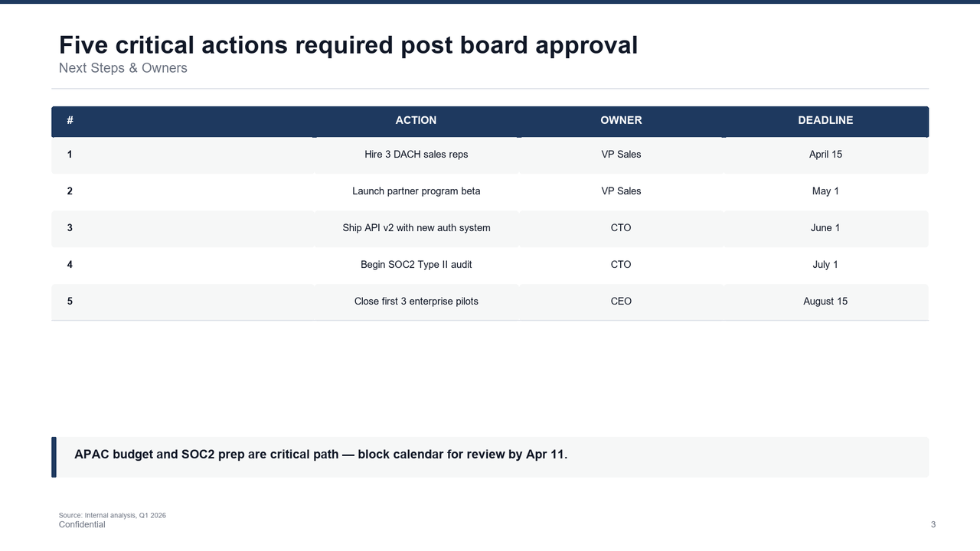Click 'Ship API v2 with new auth system'
Screen dimensions: 980x551
[416, 228]
